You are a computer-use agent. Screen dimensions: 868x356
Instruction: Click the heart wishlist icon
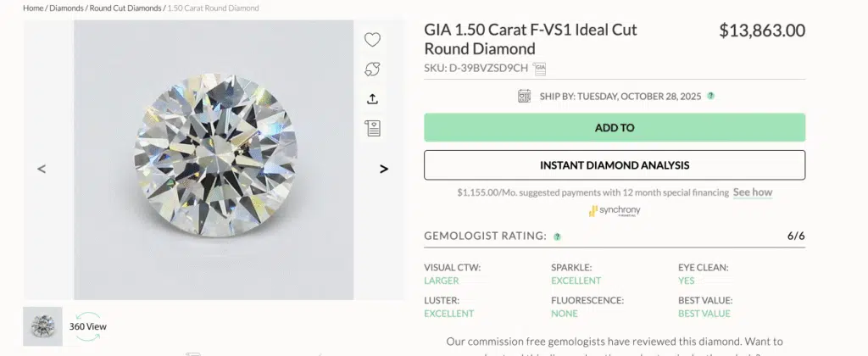point(372,39)
